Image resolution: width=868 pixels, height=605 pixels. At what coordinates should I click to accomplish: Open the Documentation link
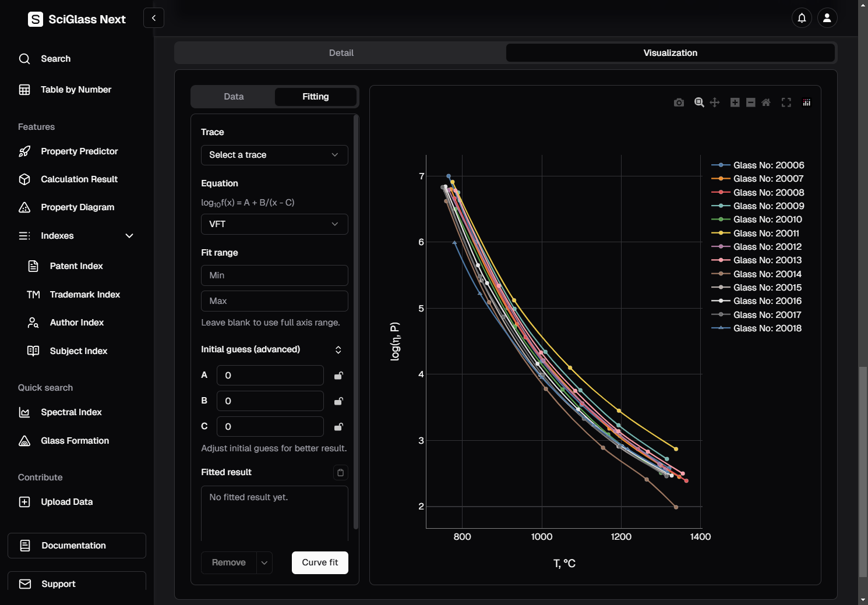click(77, 546)
